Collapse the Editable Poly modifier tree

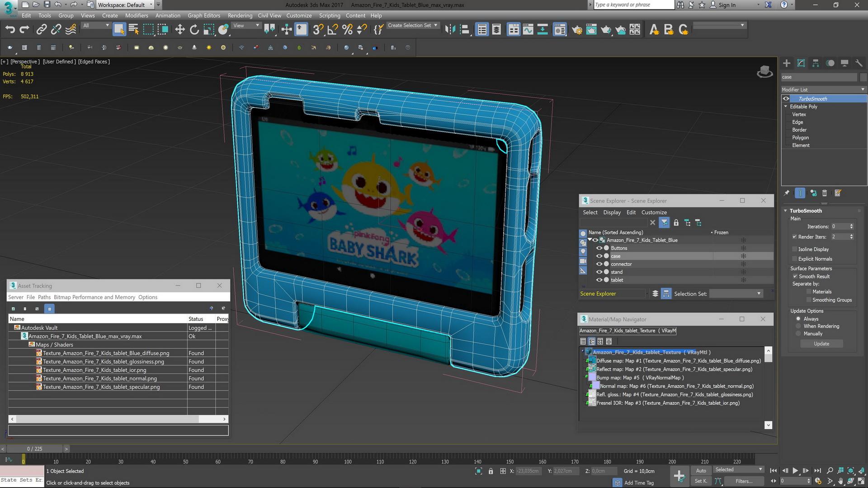pos(786,107)
